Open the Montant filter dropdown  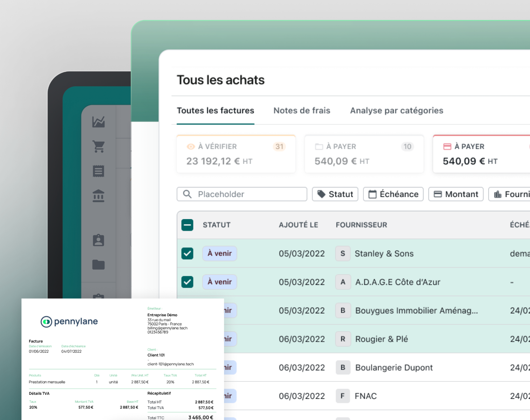click(456, 194)
